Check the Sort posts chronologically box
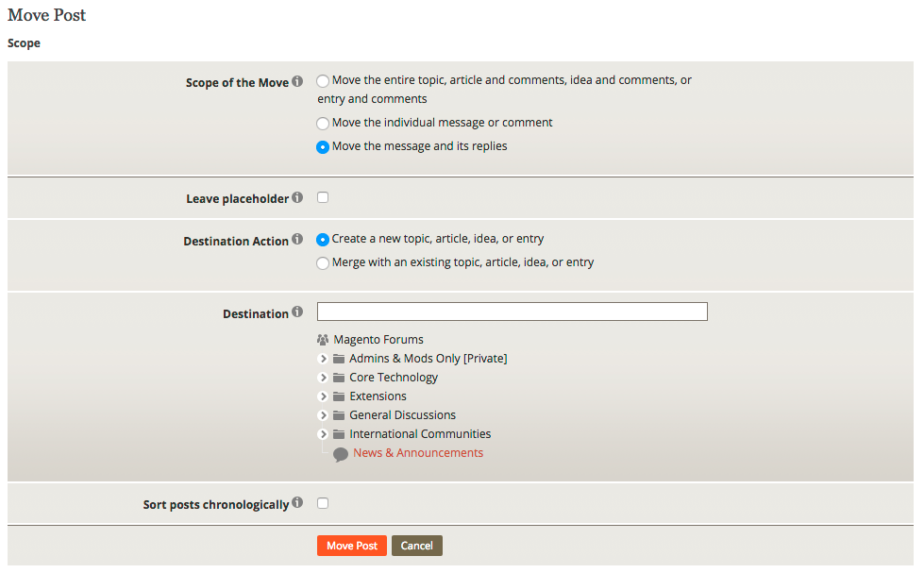 [323, 503]
